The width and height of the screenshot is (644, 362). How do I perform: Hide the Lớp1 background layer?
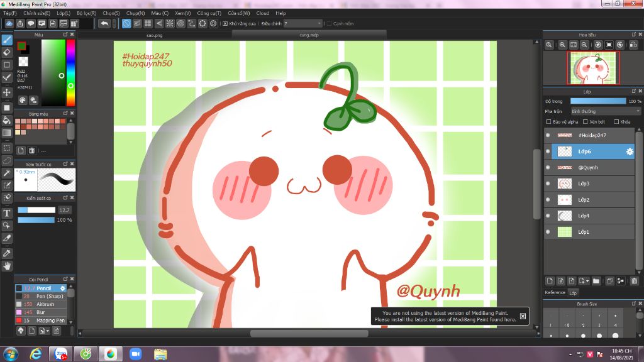pyautogui.click(x=548, y=232)
